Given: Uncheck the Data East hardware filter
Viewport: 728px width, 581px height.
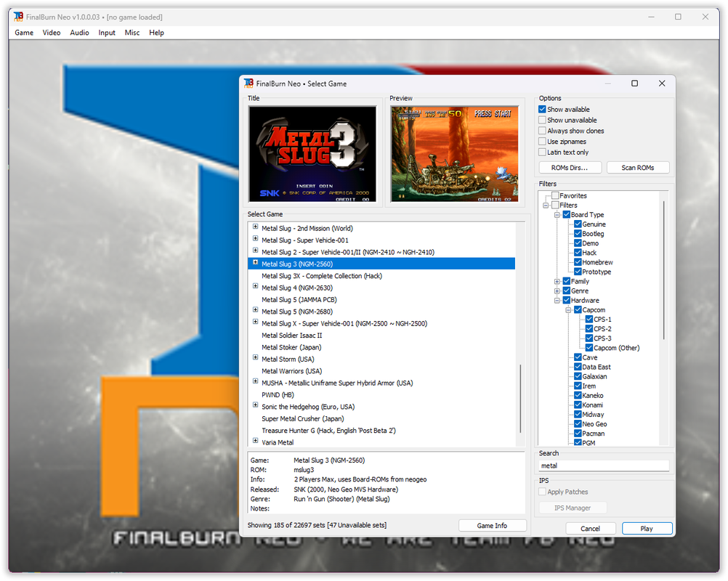Looking at the screenshot, I should point(578,367).
